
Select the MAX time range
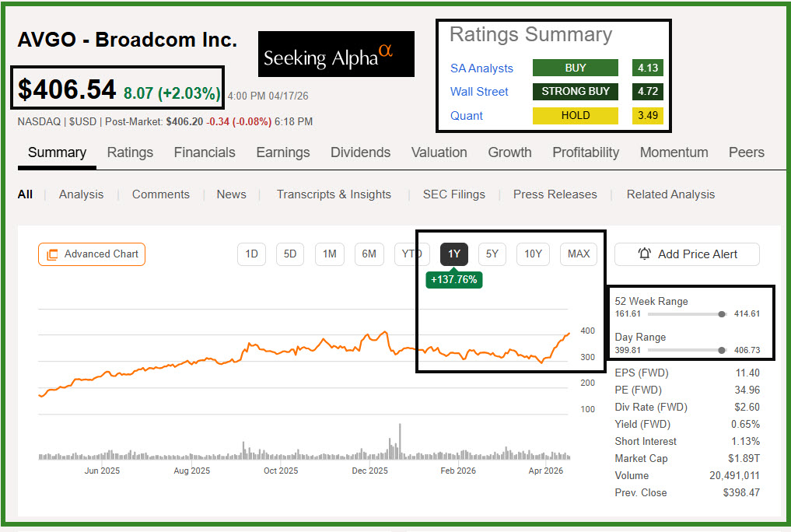point(579,254)
